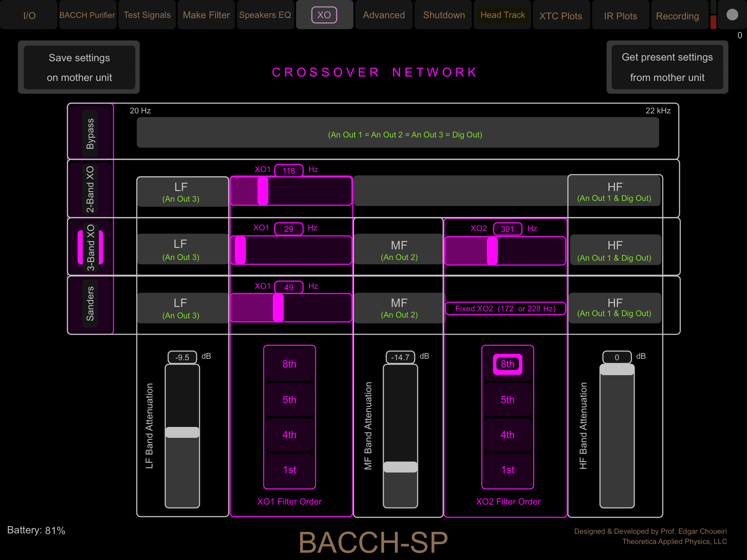
Task: Save settings on mother unit
Action: (79, 67)
